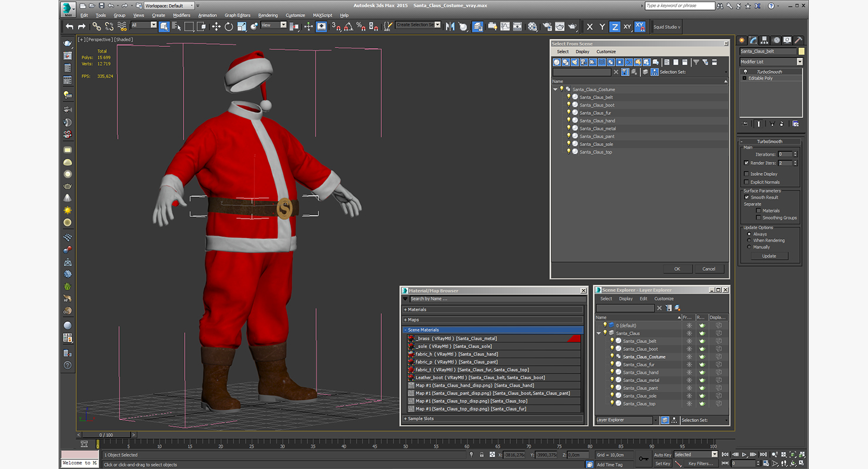
Task: Open the Workspace Default dropdown
Action: pos(170,6)
